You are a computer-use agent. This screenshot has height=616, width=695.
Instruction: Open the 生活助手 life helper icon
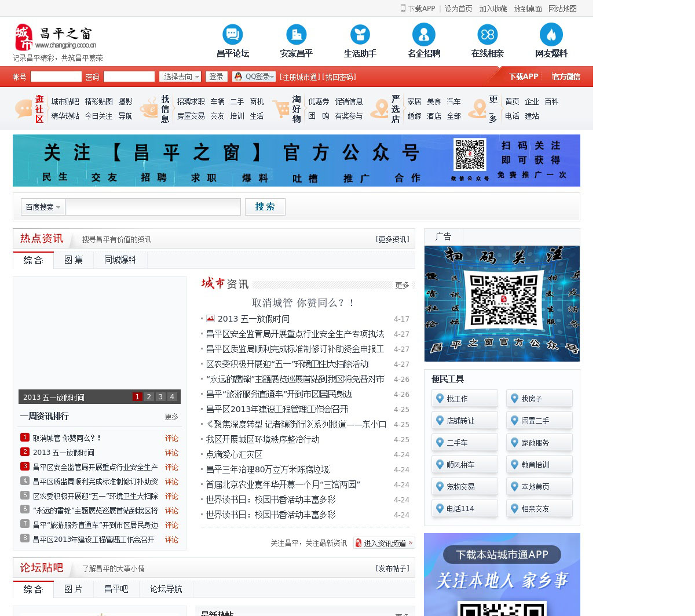[x=360, y=35]
